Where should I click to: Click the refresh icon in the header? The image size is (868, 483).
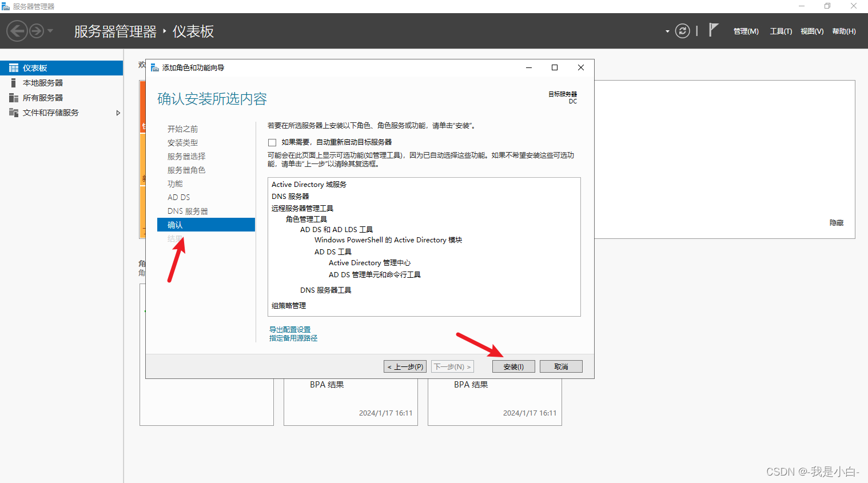pyautogui.click(x=682, y=31)
